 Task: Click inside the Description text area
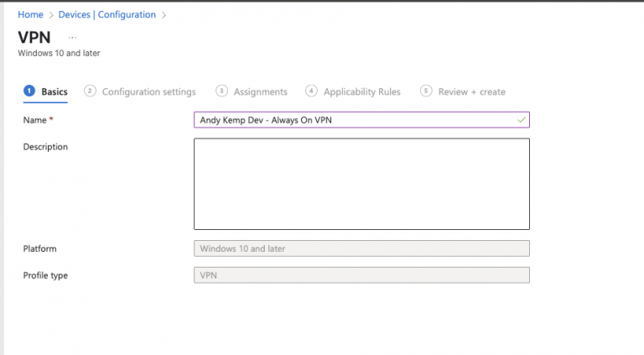(361, 184)
